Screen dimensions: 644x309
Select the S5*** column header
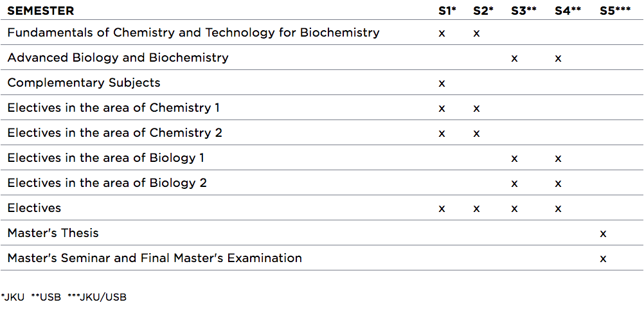[615, 11]
